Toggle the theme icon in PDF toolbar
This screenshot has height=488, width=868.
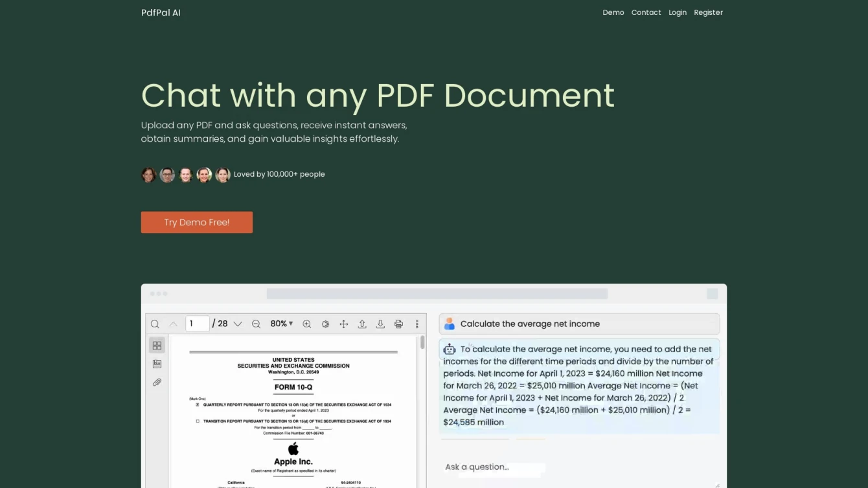coord(326,324)
